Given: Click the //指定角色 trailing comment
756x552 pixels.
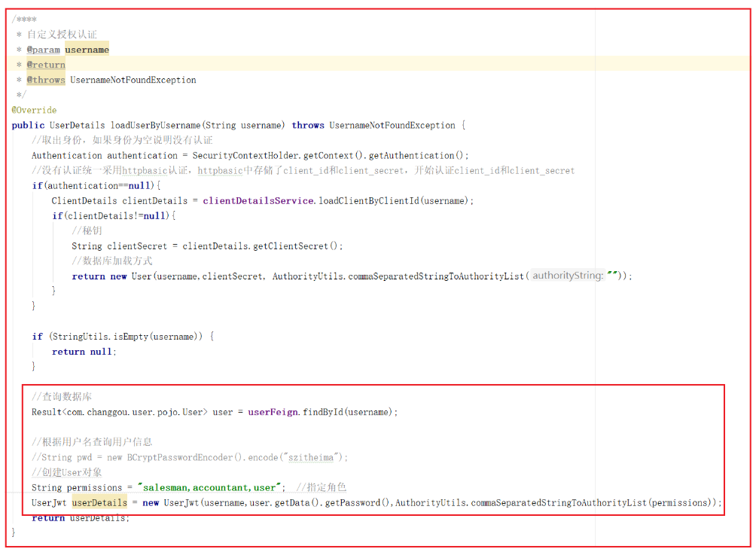Looking at the screenshot, I should pos(322,488).
